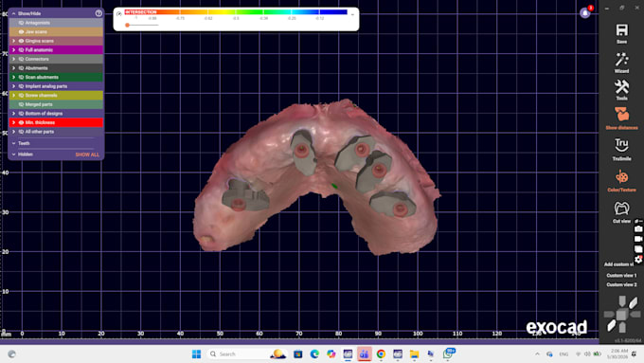Image resolution: width=644 pixels, height=363 pixels.
Task: Click the Intersection color gradient bar
Action: (236, 12)
